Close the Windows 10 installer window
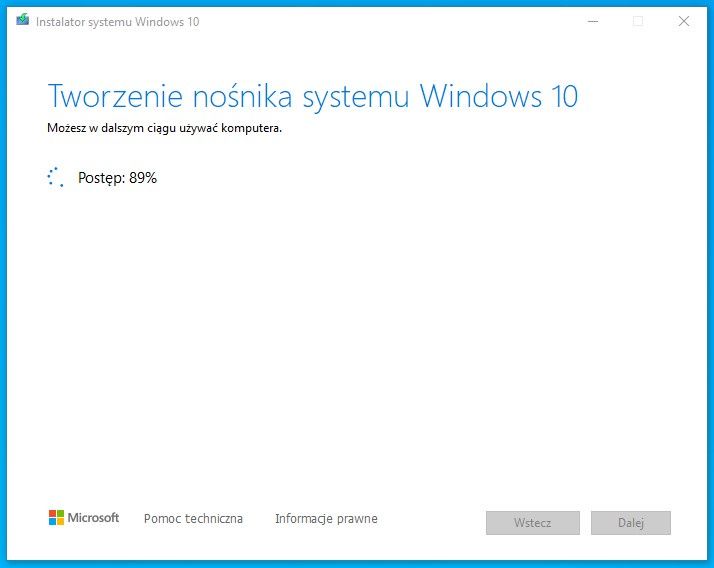714x568 pixels. tap(683, 21)
